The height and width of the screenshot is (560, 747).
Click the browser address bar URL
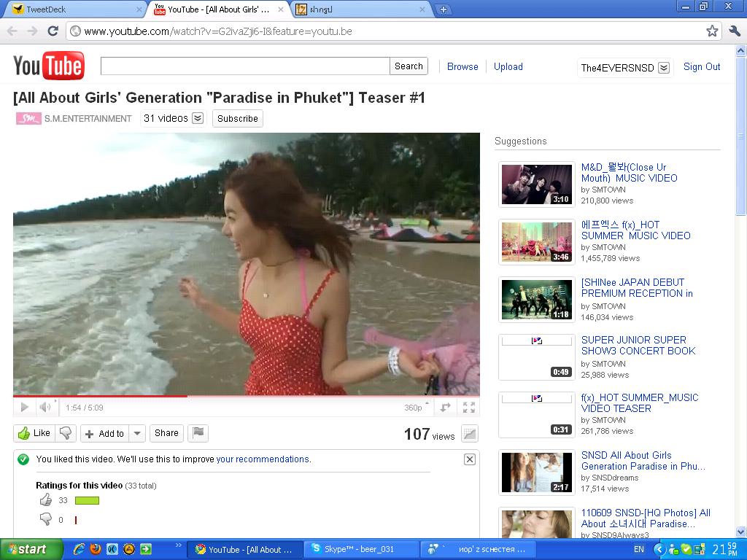pyautogui.click(x=217, y=31)
